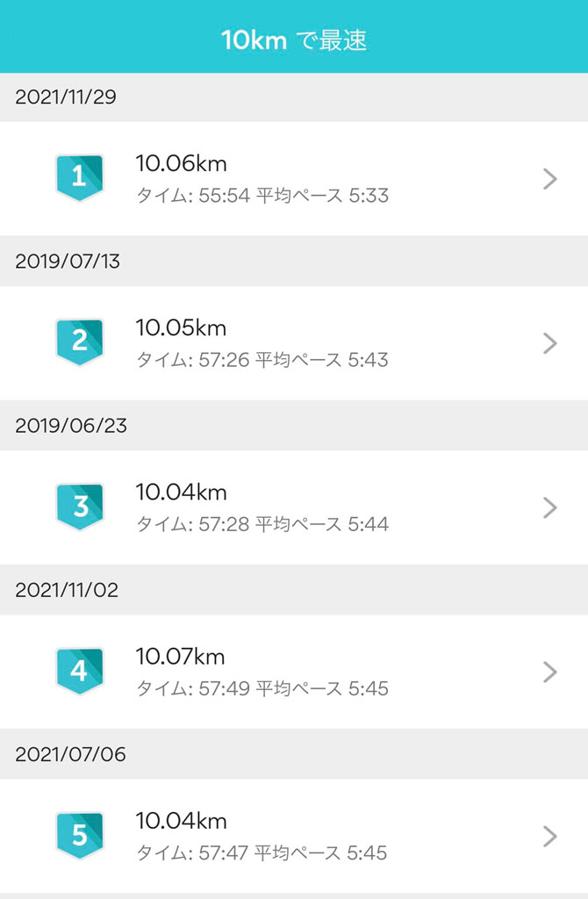Click the rank 2 badge icon
The width and height of the screenshot is (588, 899).
point(79,342)
